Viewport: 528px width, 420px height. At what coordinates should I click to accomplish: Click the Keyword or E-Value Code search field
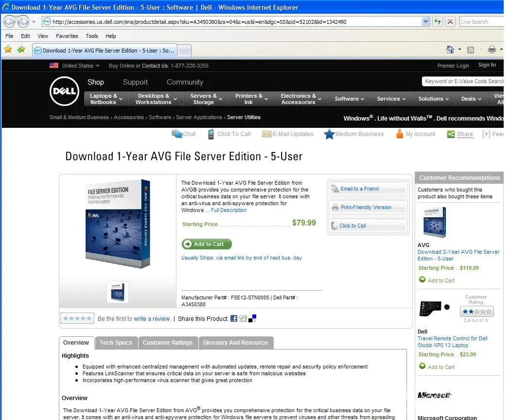[x=463, y=81]
